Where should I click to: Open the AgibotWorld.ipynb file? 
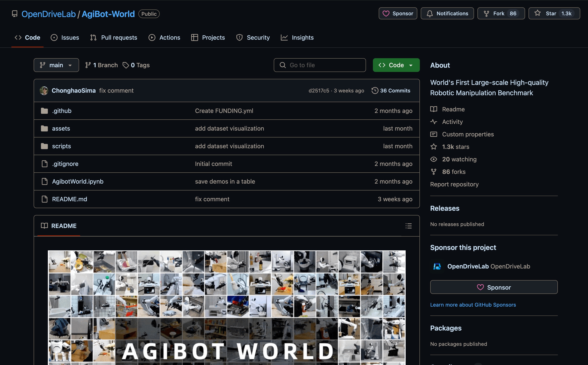(78, 182)
